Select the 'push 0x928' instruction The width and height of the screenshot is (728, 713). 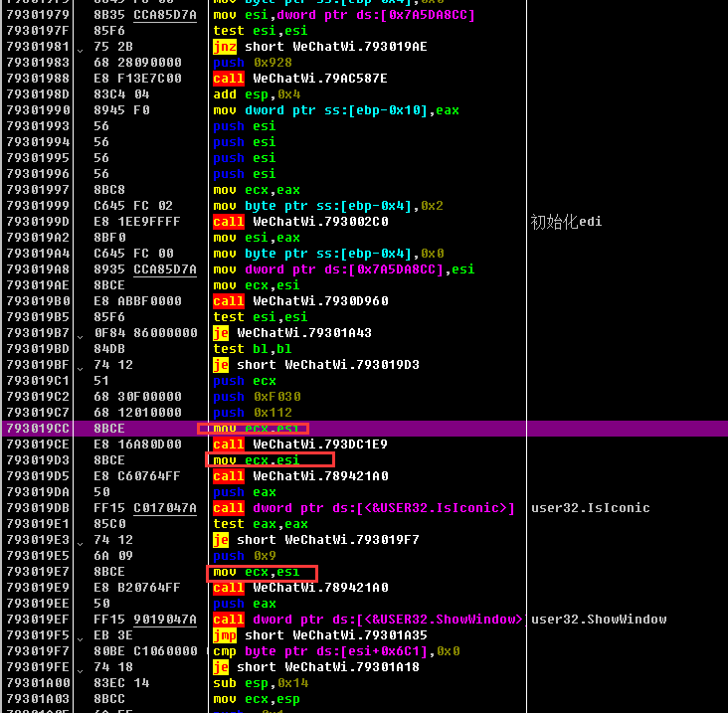(252, 63)
